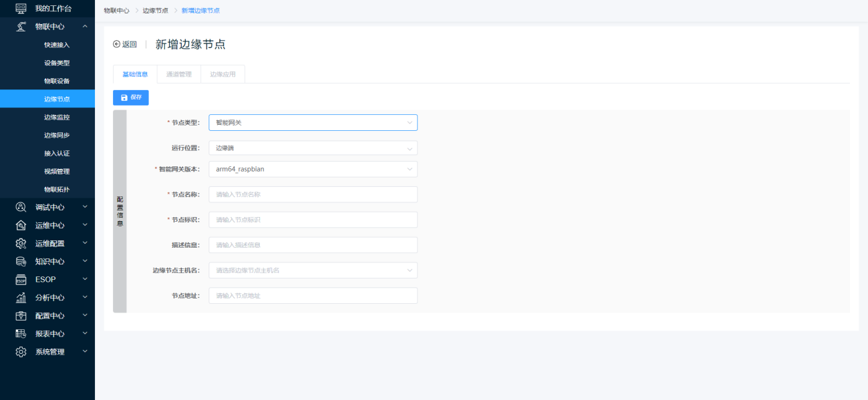Click the 保存 save button
Image resolution: width=868 pixels, height=400 pixels.
pos(131,97)
